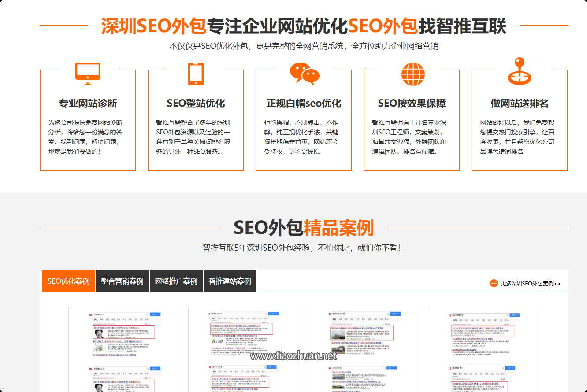Switch to the 整合营销案例 tab
Screen dimensions: 587x392
click(x=123, y=280)
